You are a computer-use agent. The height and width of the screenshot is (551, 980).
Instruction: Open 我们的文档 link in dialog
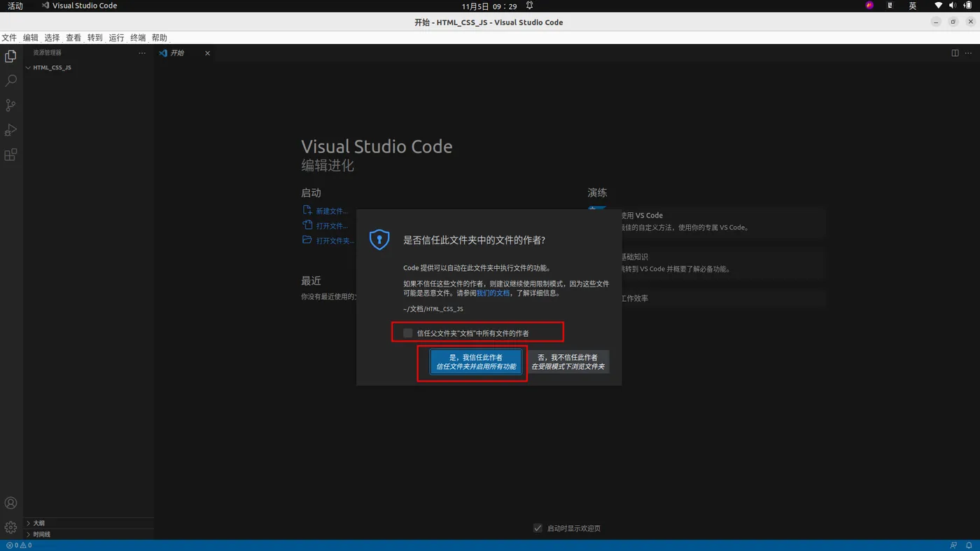[x=493, y=293]
